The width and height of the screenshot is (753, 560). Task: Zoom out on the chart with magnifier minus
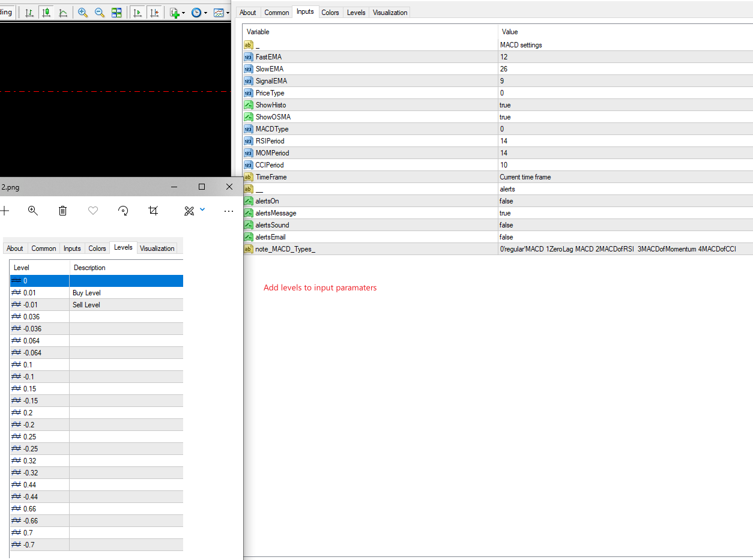point(100,13)
